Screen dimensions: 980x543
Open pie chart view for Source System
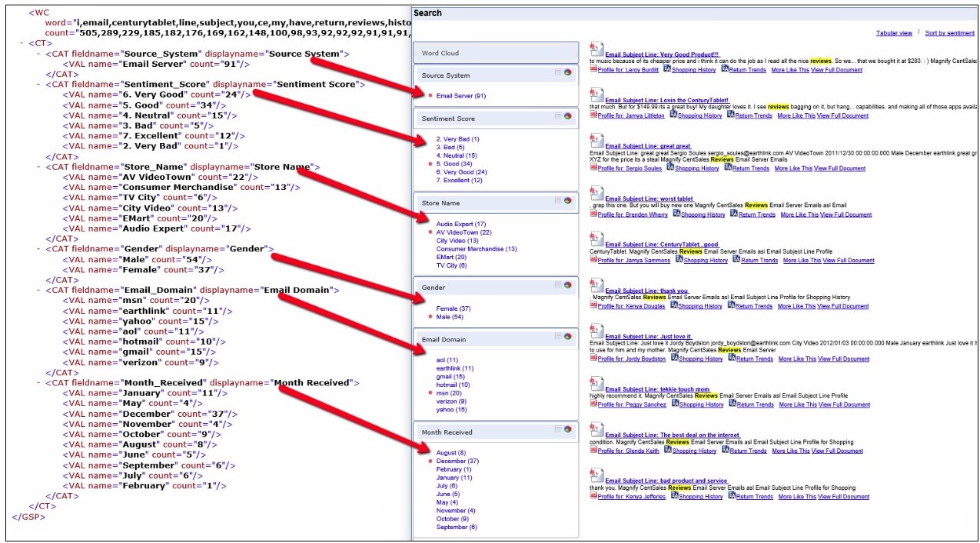tap(568, 72)
